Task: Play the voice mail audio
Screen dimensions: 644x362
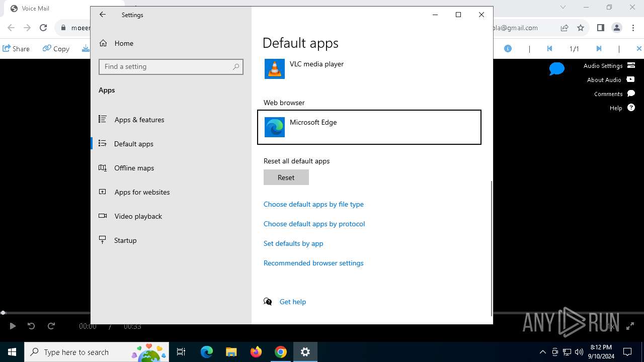Action: point(13,326)
